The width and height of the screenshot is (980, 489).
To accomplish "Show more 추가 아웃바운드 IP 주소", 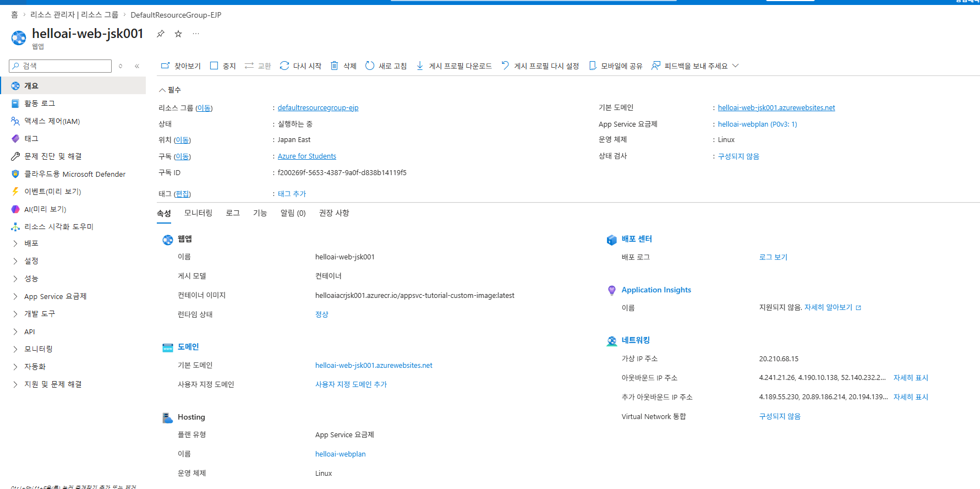I will [911, 397].
